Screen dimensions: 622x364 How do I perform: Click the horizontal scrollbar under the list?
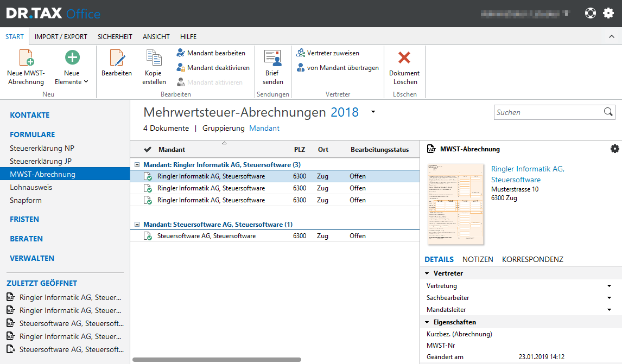coord(217,360)
